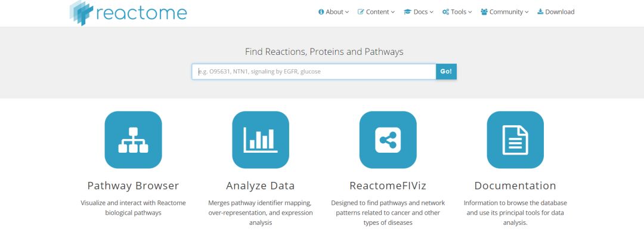The width and height of the screenshot is (644, 247).
Task: Open the ReactomeFIViz share network icon
Action: pyautogui.click(x=388, y=140)
